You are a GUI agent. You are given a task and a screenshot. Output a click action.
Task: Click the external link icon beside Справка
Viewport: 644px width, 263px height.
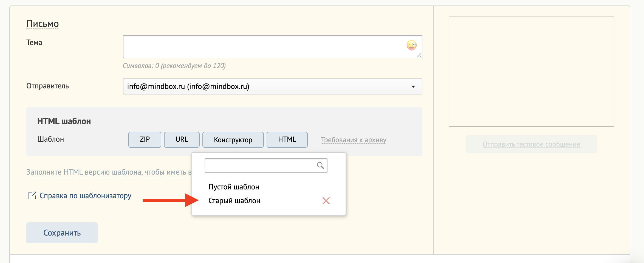[32, 195]
